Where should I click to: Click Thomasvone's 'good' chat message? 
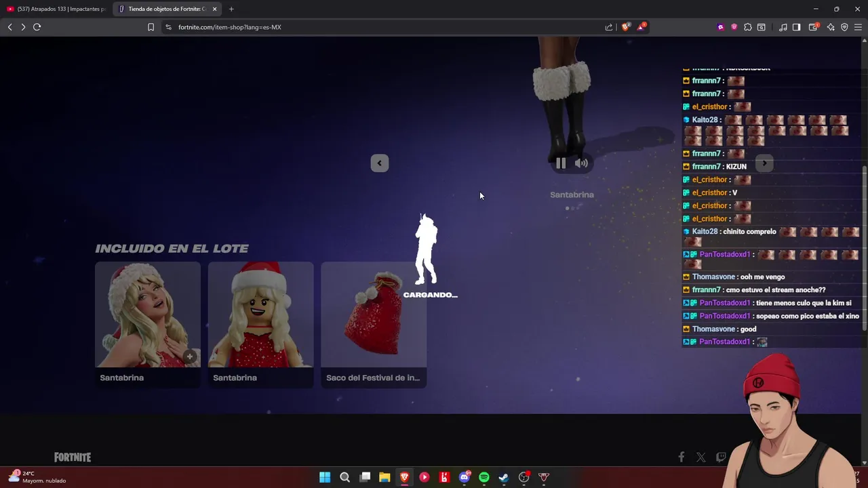point(748,329)
